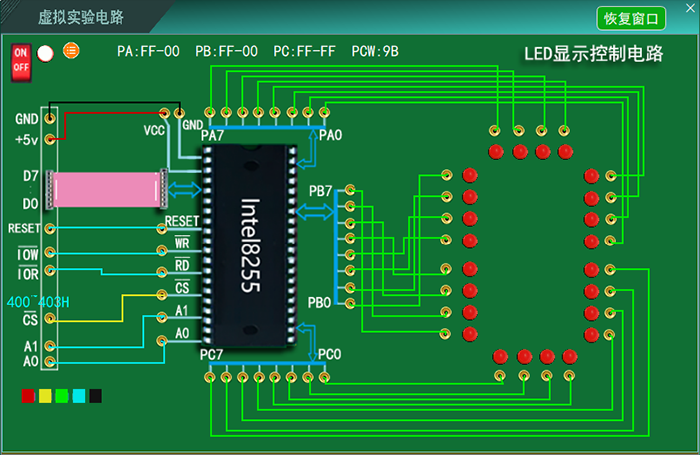Choose the cyan wire color swatch
The image size is (700, 455).
click(x=79, y=397)
